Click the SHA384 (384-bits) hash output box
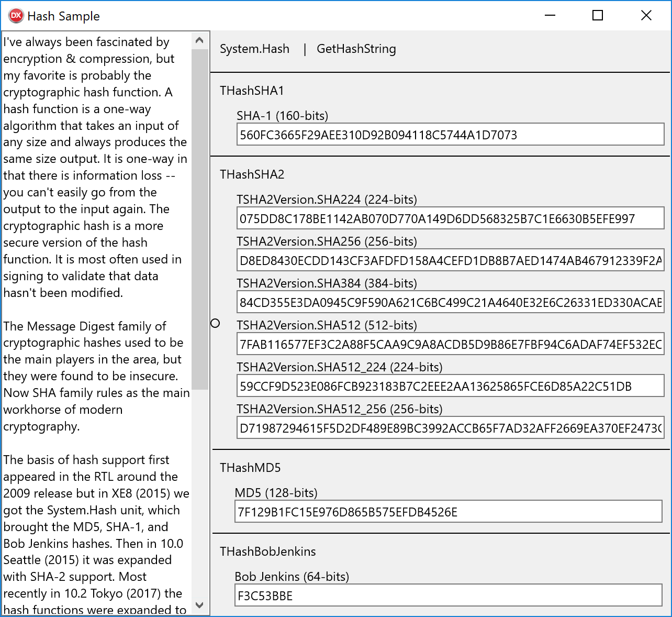The height and width of the screenshot is (617, 672). (450, 302)
